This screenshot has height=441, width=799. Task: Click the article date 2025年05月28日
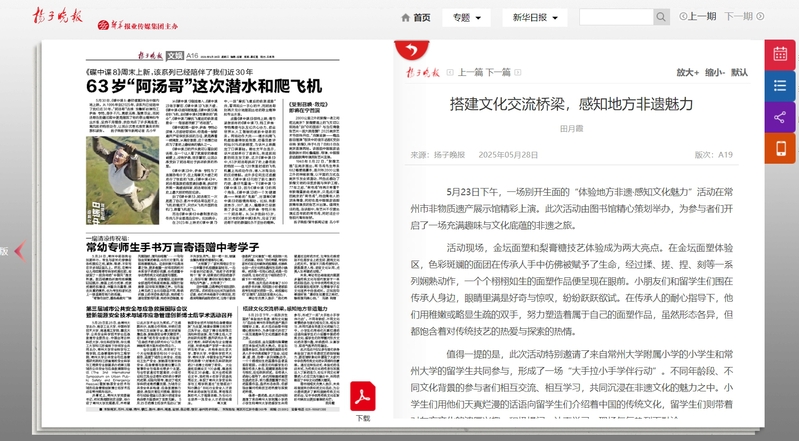coord(508,154)
